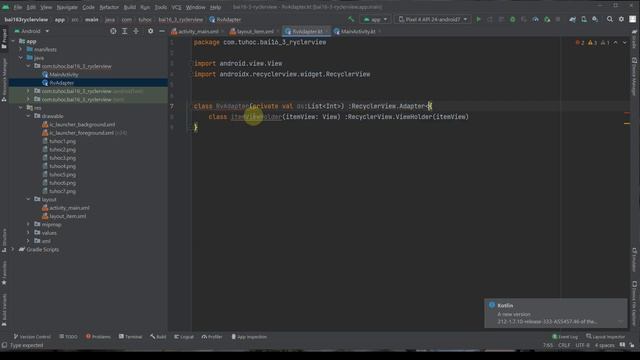Switch to activity_main.xml editor tab
Image resolution: width=640 pixels, height=360 pixels.
(x=198, y=31)
